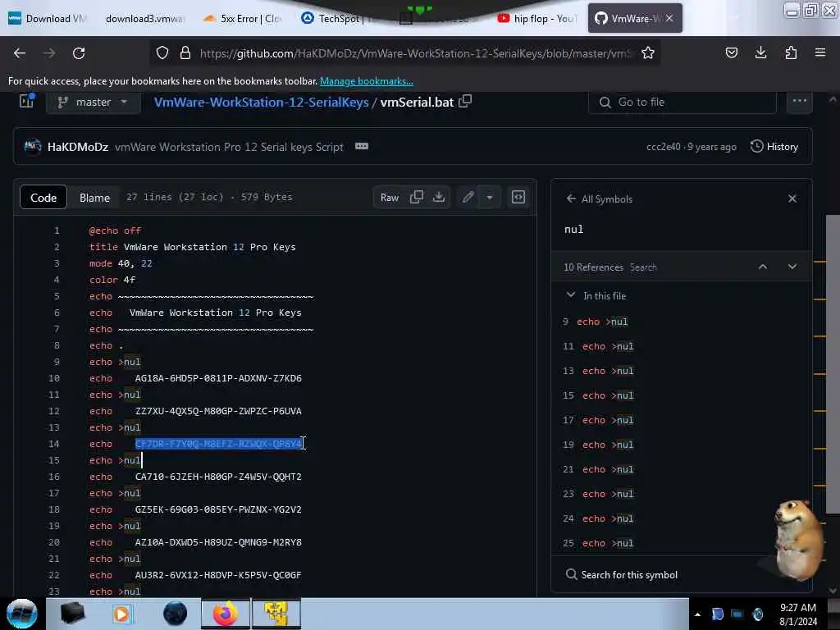Open Firefox hamburger menu

point(819,52)
